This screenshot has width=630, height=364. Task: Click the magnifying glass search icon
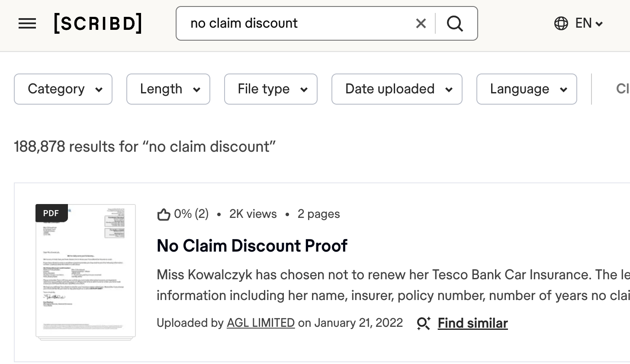click(x=455, y=23)
